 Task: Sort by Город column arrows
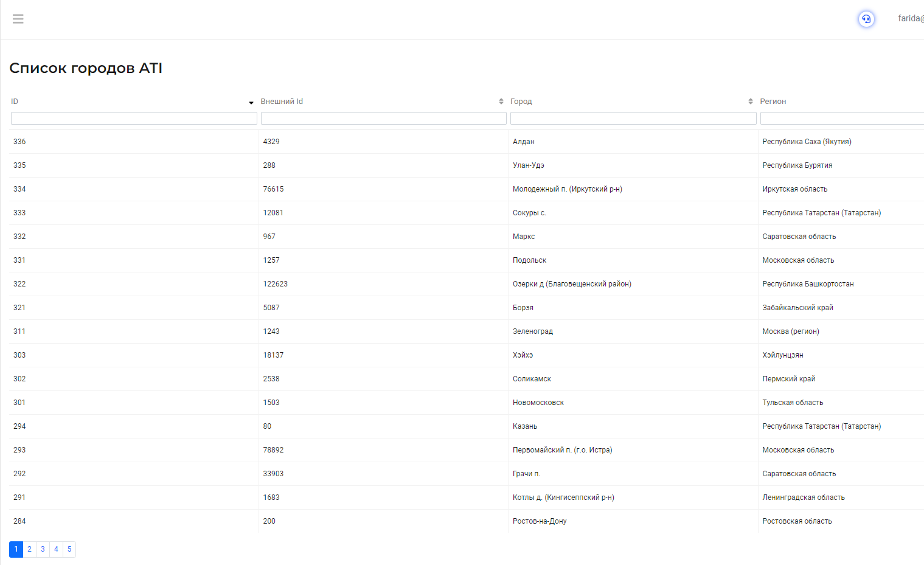(x=750, y=102)
